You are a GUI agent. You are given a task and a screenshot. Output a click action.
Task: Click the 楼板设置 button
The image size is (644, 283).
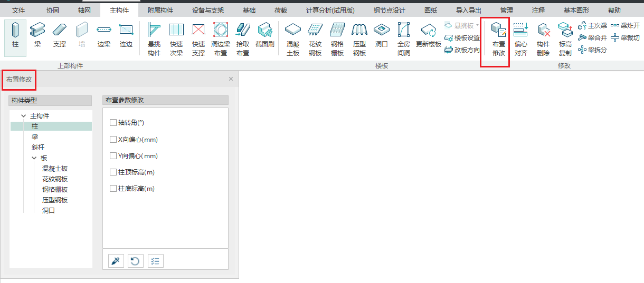click(x=462, y=38)
